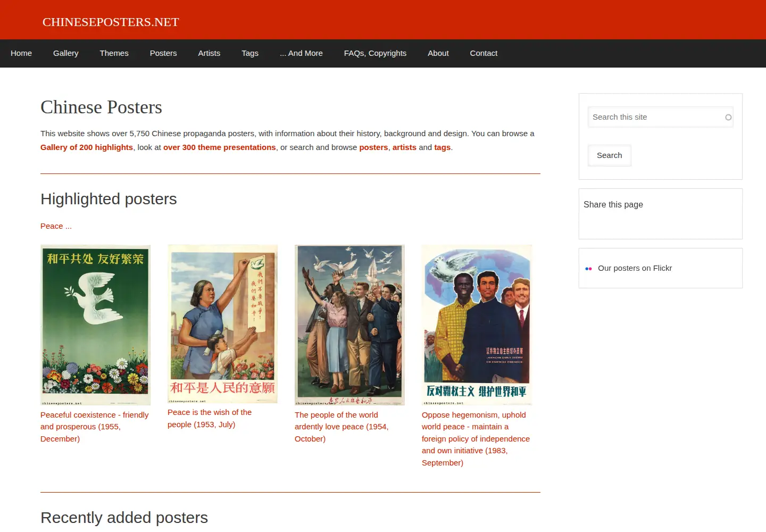Open the Artists navigation item

(209, 53)
